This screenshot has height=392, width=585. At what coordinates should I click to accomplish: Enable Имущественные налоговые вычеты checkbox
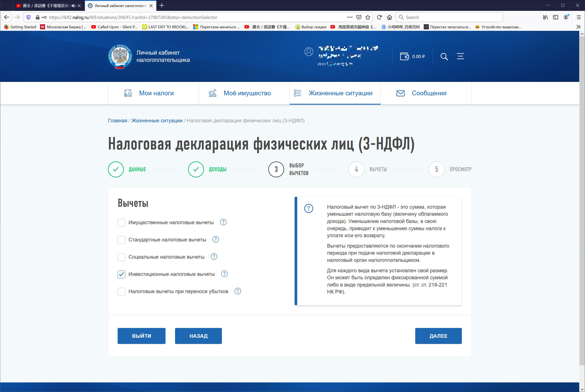tap(122, 222)
